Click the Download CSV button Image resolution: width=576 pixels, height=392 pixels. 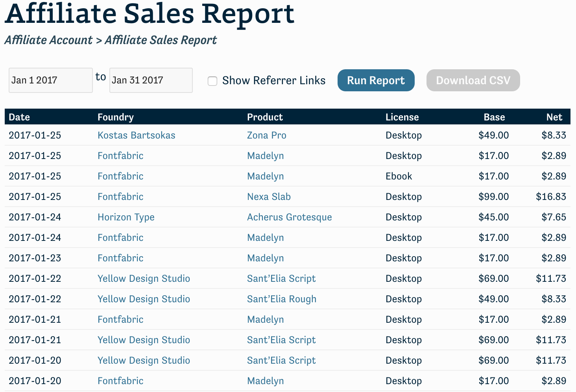pyautogui.click(x=473, y=80)
